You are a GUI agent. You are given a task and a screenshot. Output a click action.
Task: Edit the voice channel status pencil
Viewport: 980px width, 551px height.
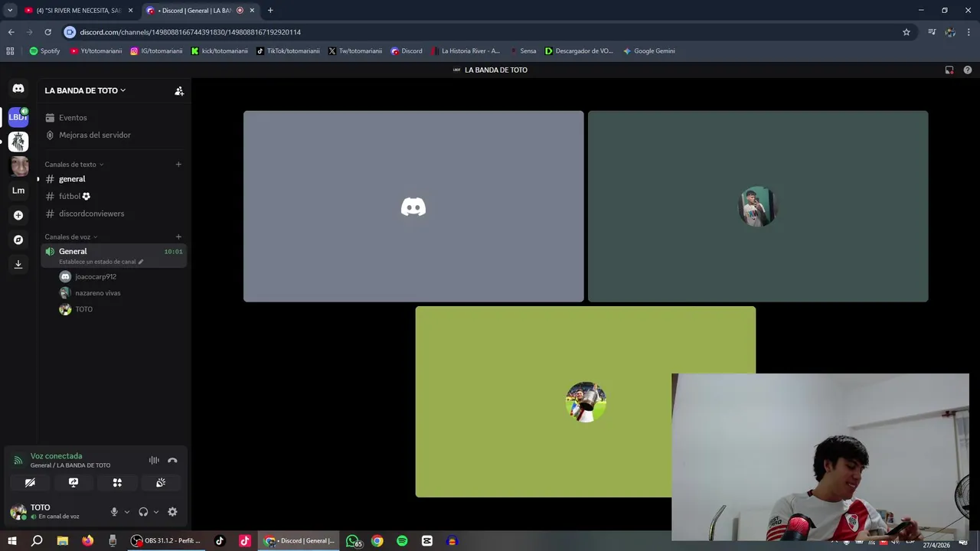point(141,262)
